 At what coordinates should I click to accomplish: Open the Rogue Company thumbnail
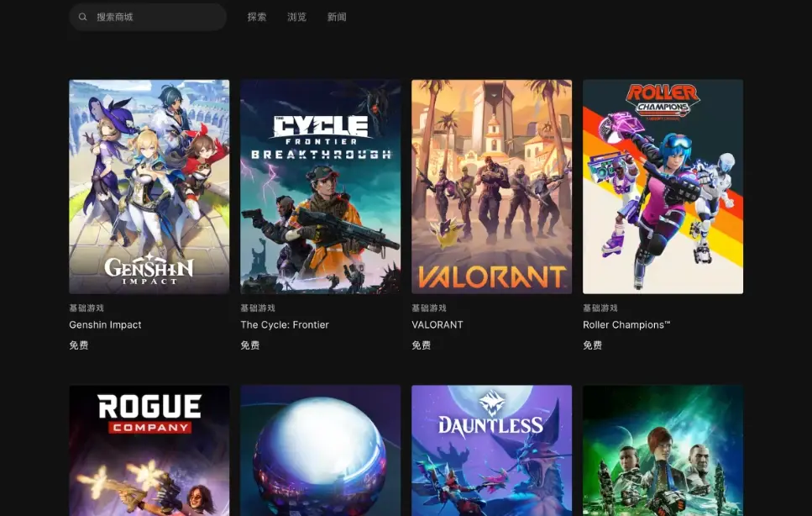tap(149, 450)
